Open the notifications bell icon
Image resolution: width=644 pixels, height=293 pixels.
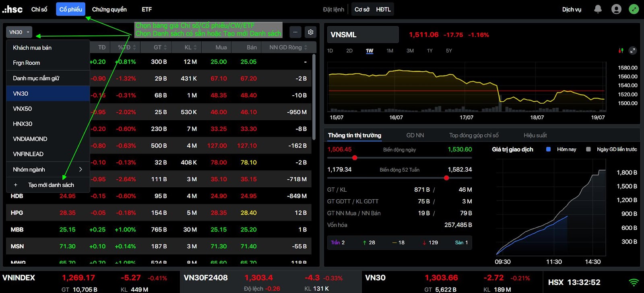click(598, 9)
